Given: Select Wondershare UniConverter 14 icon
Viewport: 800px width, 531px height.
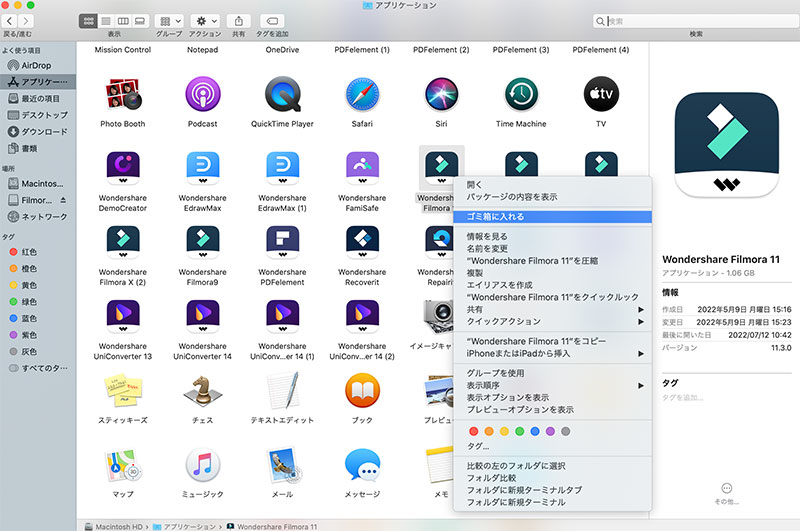Looking at the screenshot, I should point(203,316).
